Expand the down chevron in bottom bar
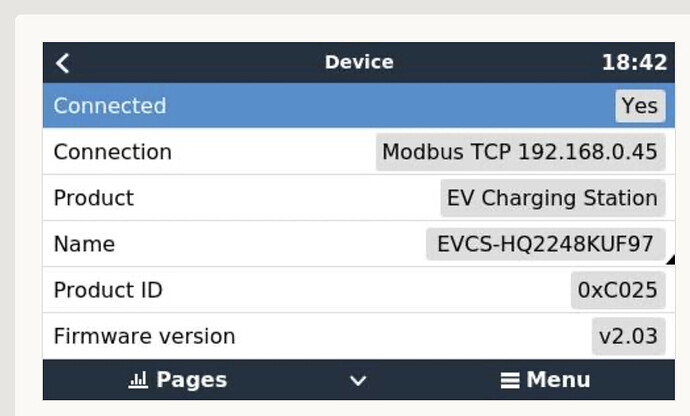 tap(358, 381)
